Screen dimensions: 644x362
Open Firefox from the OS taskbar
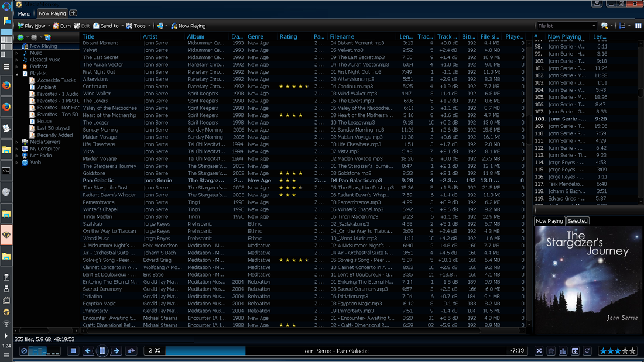click(6, 86)
